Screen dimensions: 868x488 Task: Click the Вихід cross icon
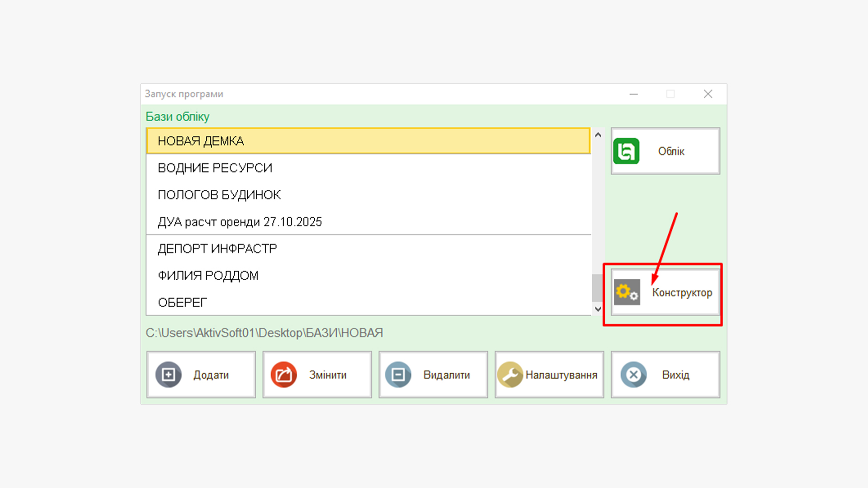tap(633, 375)
